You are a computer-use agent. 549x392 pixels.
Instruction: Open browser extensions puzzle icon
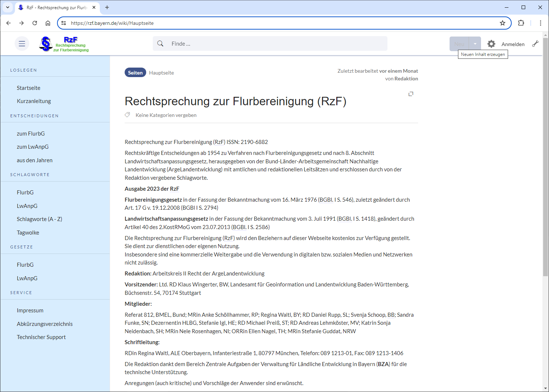[521, 23]
